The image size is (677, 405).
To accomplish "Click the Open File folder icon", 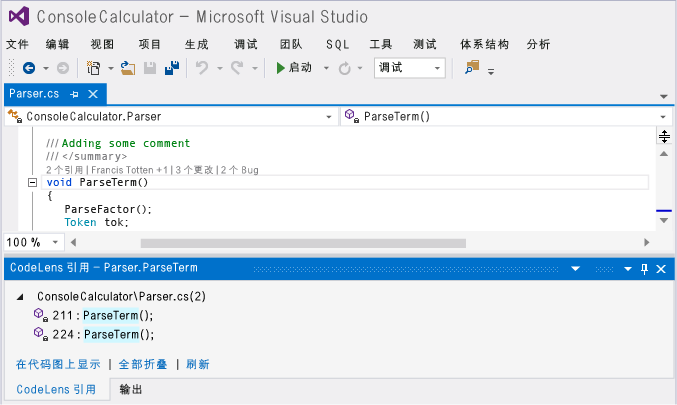I will (127, 68).
